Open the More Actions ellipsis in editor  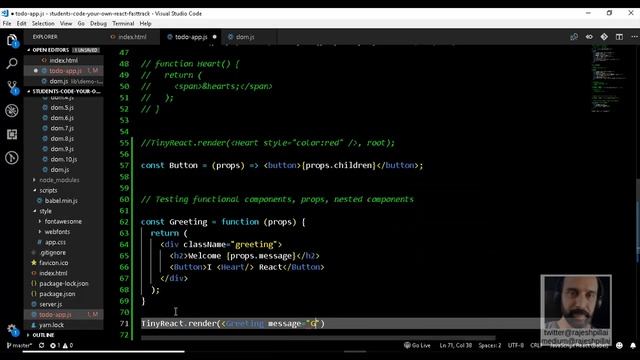pos(634,37)
